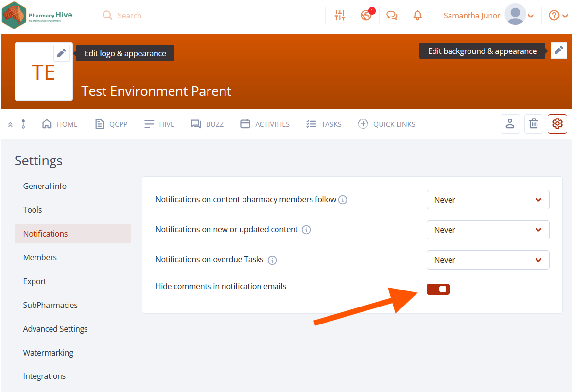The width and height of the screenshot is (572, 392).
Task: Click the hierarchy dots icon beside HOME
Action: point(23,124)
